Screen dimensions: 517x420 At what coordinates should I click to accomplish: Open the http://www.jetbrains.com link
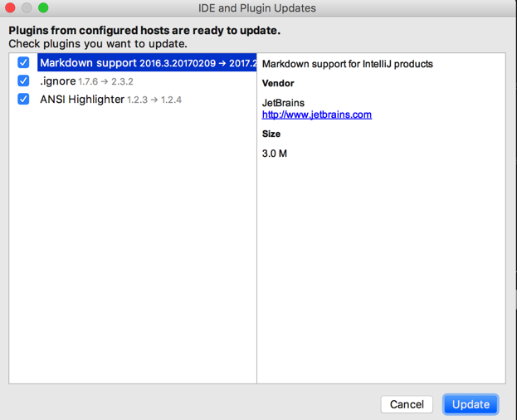click(316, 115)
